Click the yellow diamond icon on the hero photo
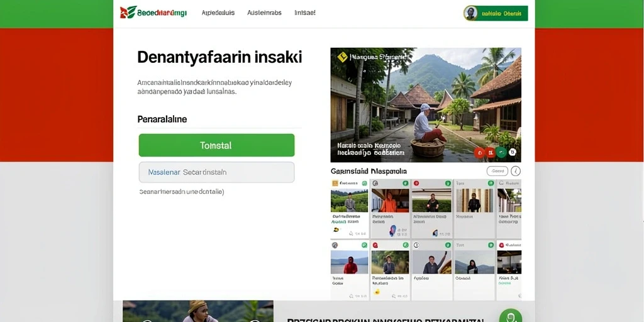 pos(342,57)
